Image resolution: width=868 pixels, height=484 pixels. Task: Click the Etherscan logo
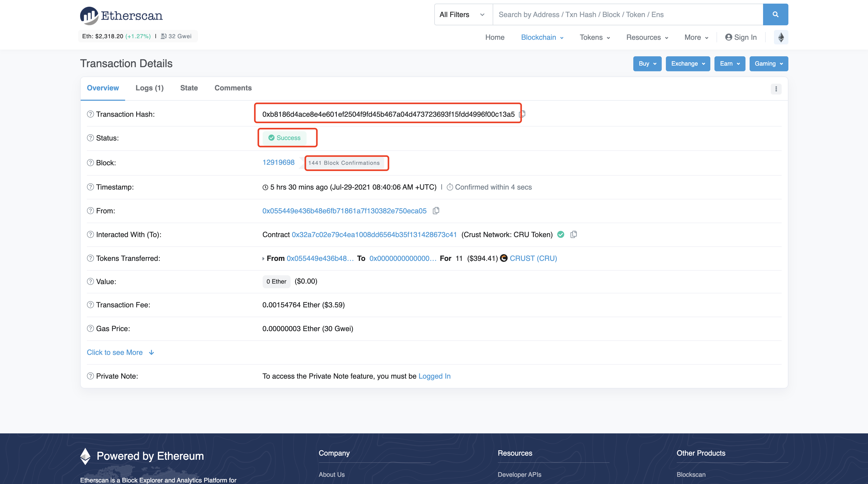(x=121, y=15)
